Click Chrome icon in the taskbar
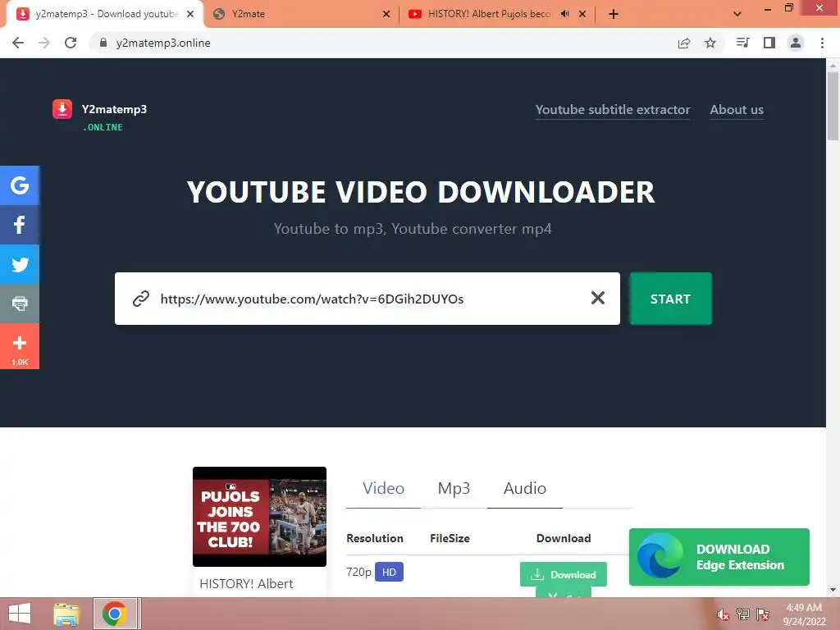The height and width of the screenshot is (630, 840). [114, 614]
